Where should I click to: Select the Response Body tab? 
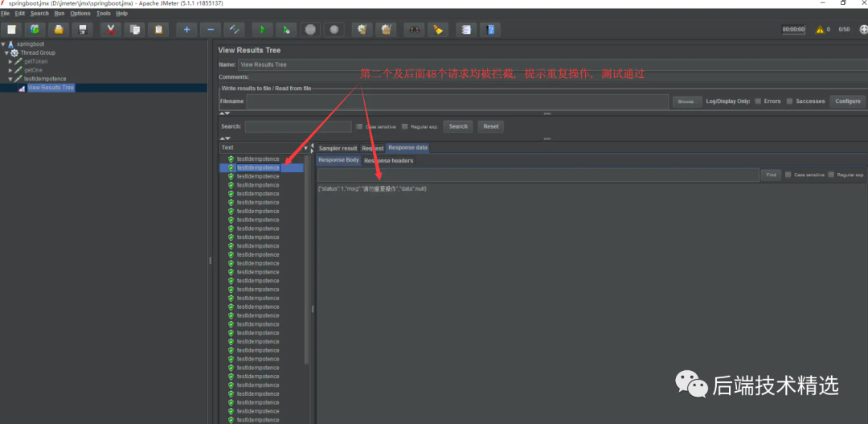pyautogui.click(x=339, y=160)
